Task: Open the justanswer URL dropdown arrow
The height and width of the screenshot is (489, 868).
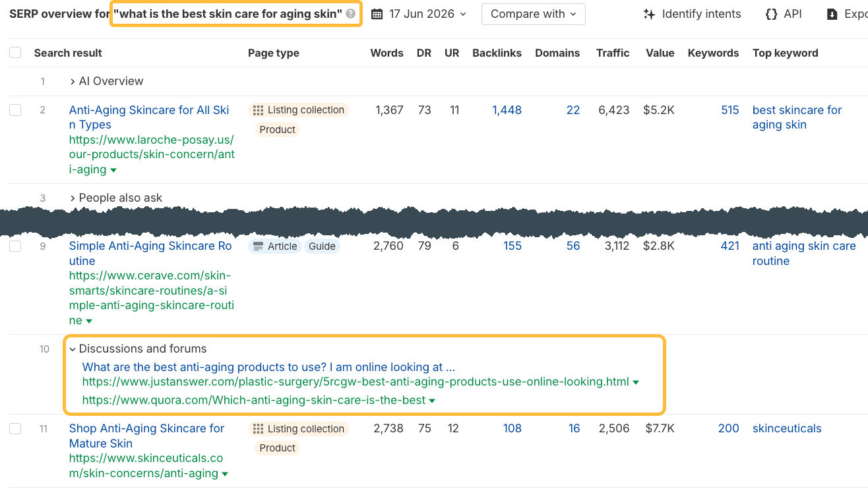Action: point(636,382)
